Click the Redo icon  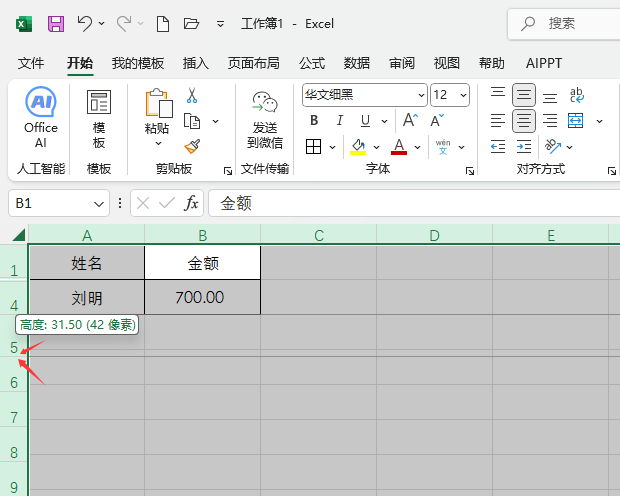point(124,24)
